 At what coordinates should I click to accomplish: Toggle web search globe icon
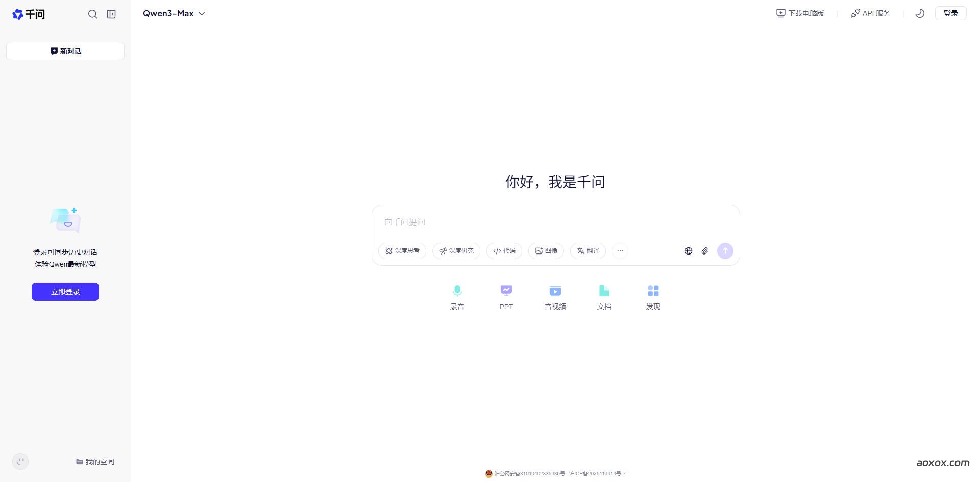(x=689, y=251)
